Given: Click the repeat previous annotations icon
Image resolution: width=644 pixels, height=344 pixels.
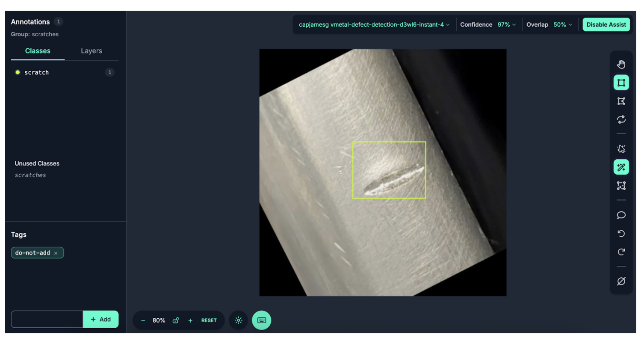Looking at the screenshot, I should pyautogui.click(x=621, y=119).
